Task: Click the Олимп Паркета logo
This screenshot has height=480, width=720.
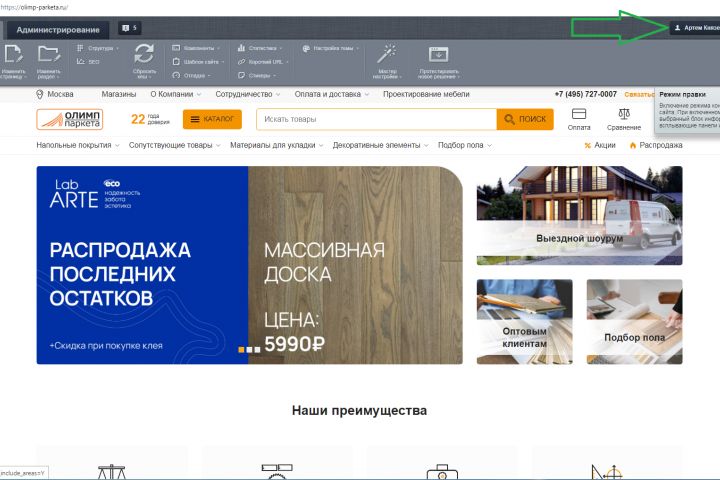Action: (x=70, y=119)
